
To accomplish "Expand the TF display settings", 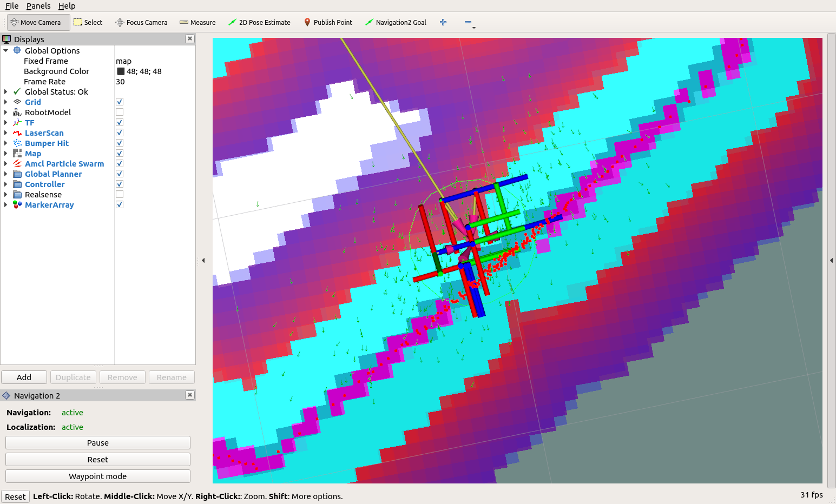I will [x=5, y=122].
